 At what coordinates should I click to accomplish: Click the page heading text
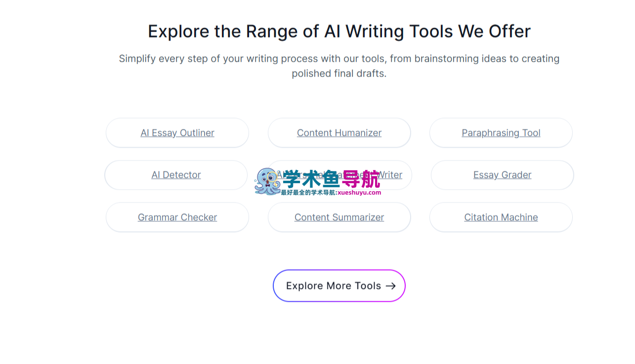point(339,31)
